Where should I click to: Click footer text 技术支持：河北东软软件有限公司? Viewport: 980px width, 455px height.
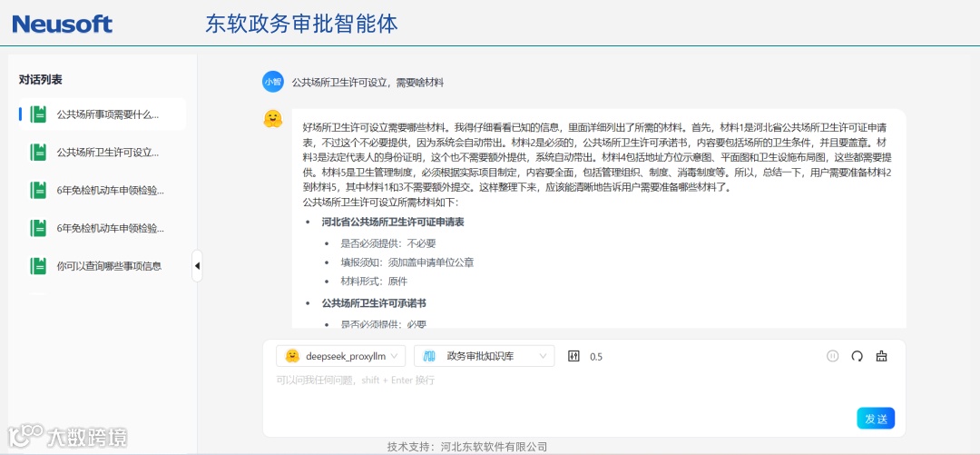[x=467, y=446]
